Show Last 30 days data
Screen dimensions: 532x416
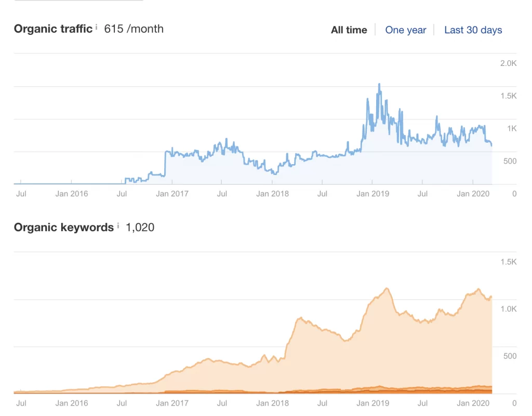(x=473, y=30)
